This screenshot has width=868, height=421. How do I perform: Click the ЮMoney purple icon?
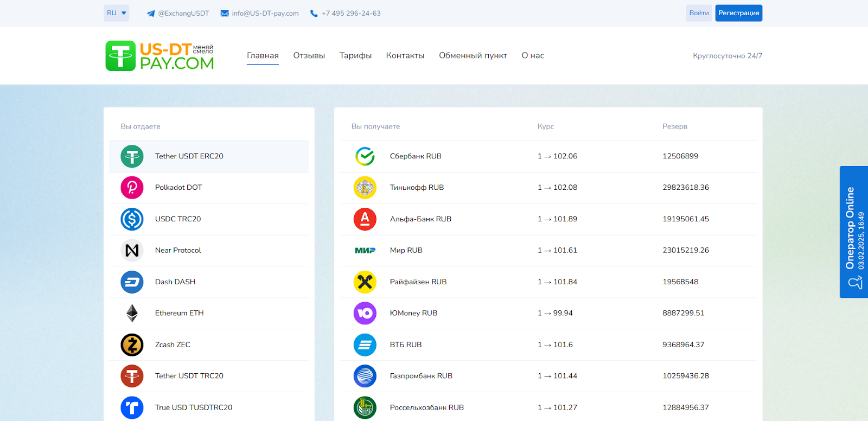[365, 313]
